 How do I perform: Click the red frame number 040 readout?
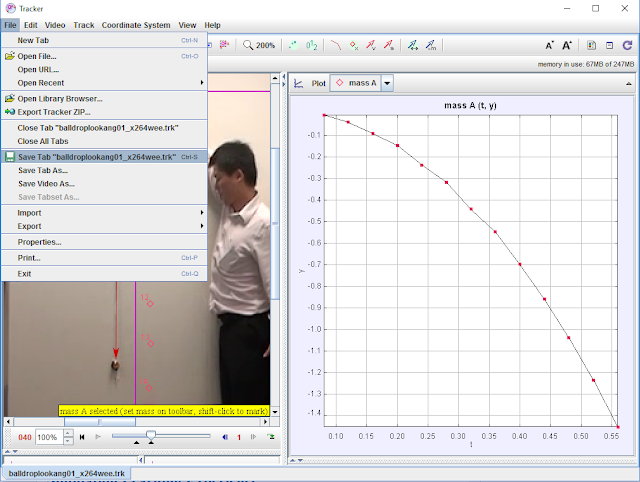(25, 438)
